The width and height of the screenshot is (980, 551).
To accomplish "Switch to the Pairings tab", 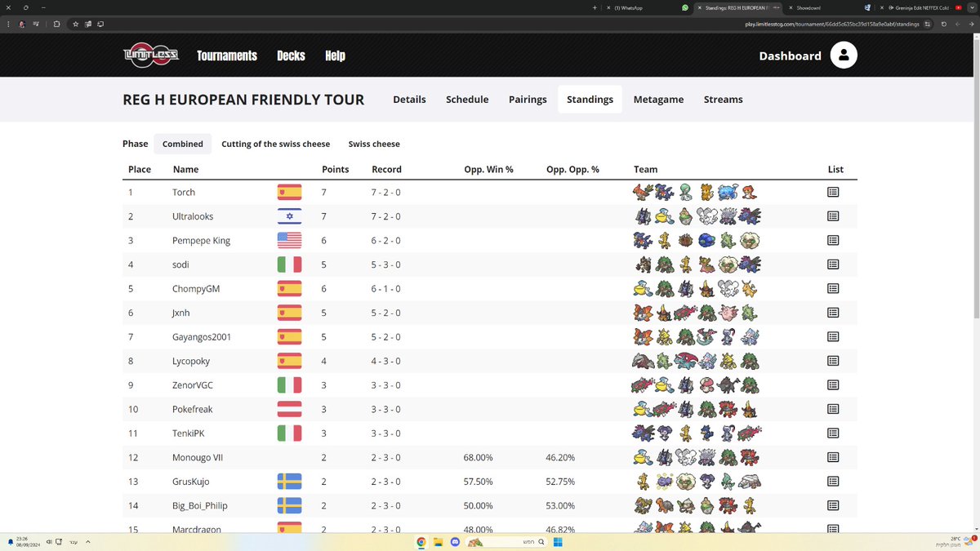I will coord(528,100).
